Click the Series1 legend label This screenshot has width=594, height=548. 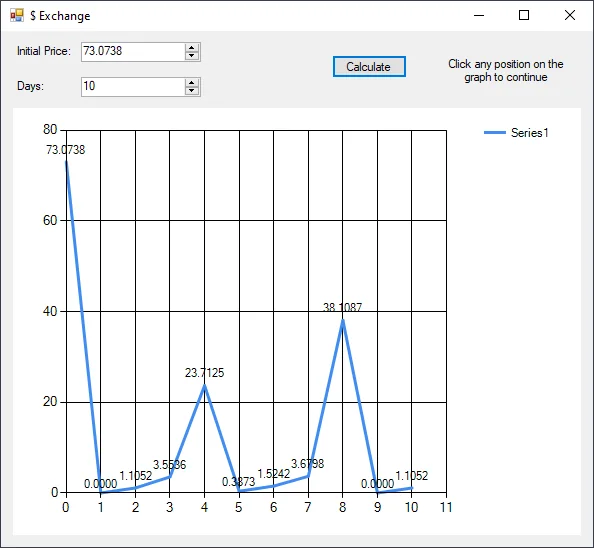pyautogui.click(x=529, y=133)
